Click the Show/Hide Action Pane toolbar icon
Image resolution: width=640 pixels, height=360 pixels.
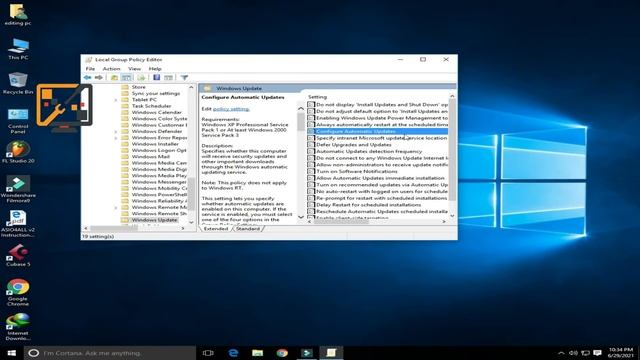168,78
